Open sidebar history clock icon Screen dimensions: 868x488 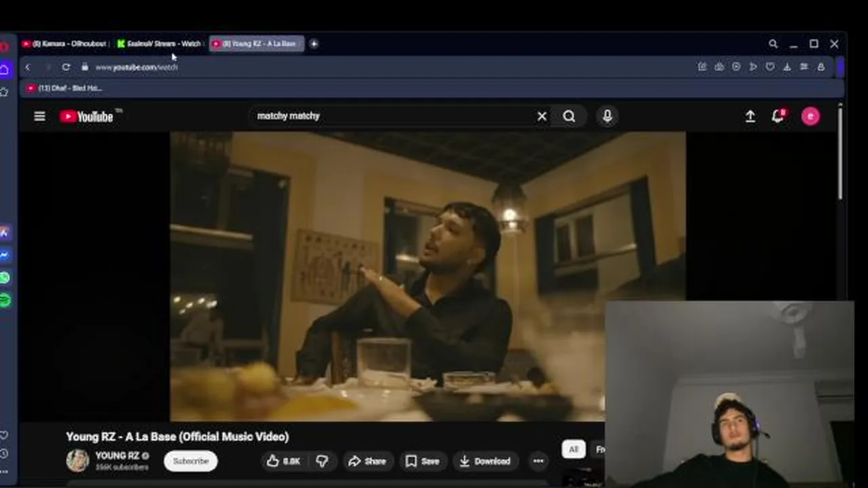pos(4,453)
